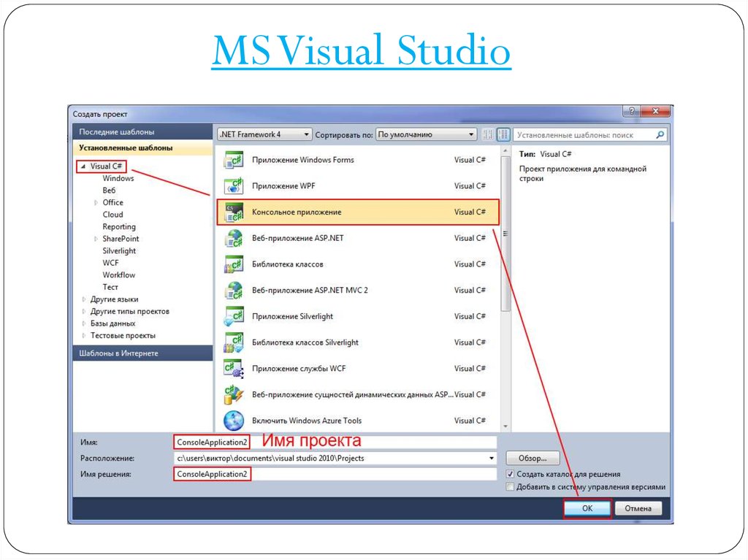Click the ASP.NET web application icon
The width and height of the screenshot is (748, 560).
(x=233, y=238)
